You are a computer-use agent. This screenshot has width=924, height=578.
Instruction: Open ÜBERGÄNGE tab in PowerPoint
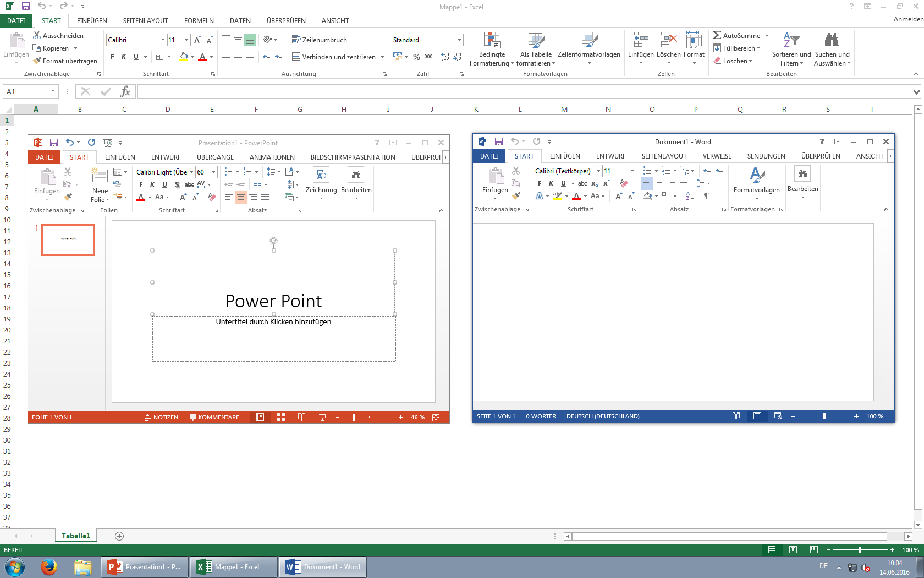pyautogui.click(x=216, y=157)
